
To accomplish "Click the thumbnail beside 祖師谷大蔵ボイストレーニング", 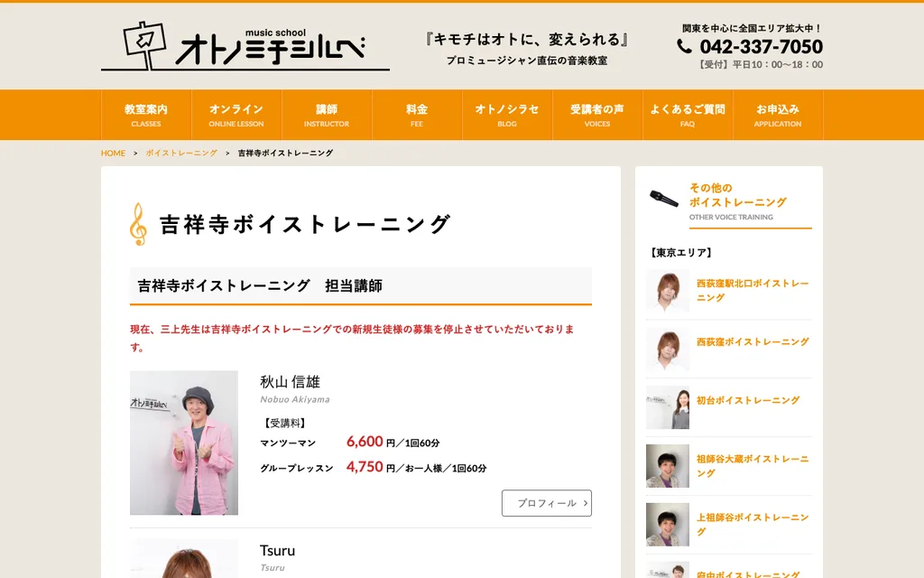I will [668, 466].
